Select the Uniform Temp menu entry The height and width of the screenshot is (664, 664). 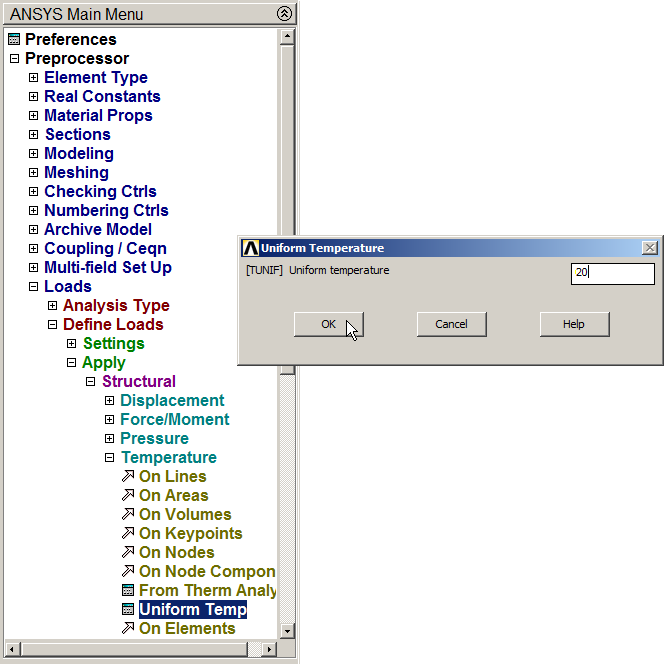192,610
